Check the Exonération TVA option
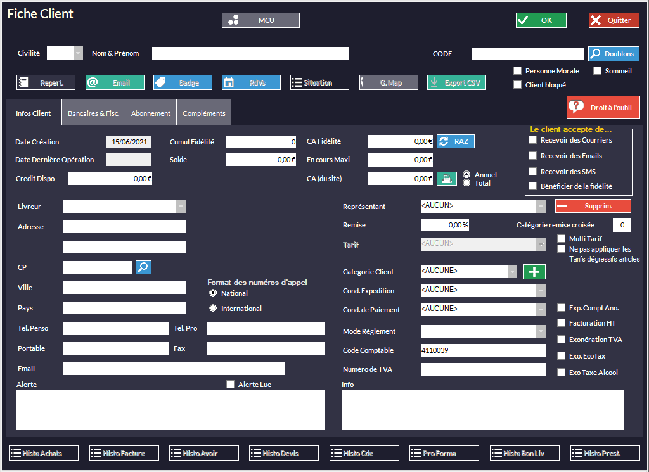This screenshot has height=472, width=649. 562,340
